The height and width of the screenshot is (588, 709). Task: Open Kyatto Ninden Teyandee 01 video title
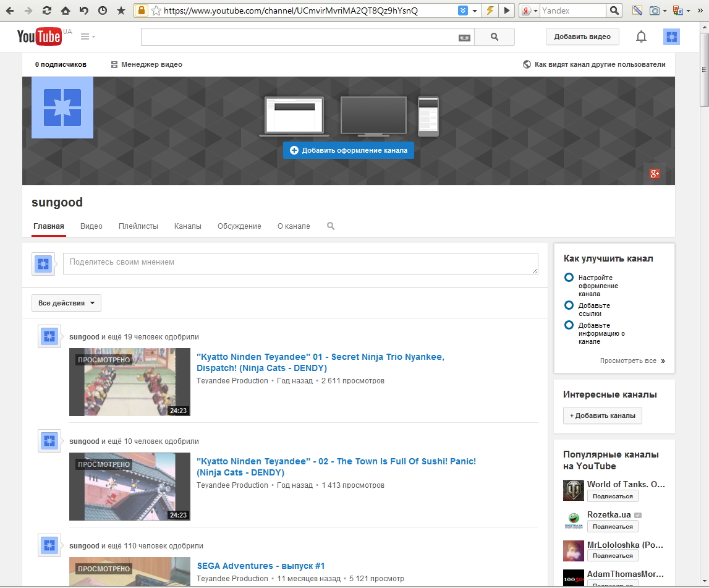pos(320,362)
